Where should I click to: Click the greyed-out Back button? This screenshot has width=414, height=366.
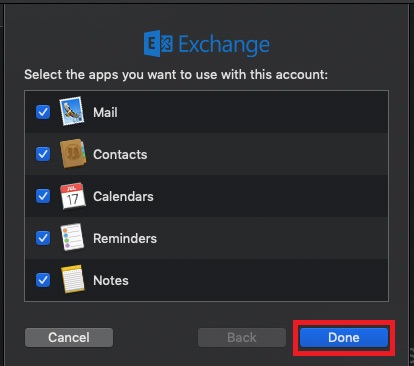tap(242, 338)
